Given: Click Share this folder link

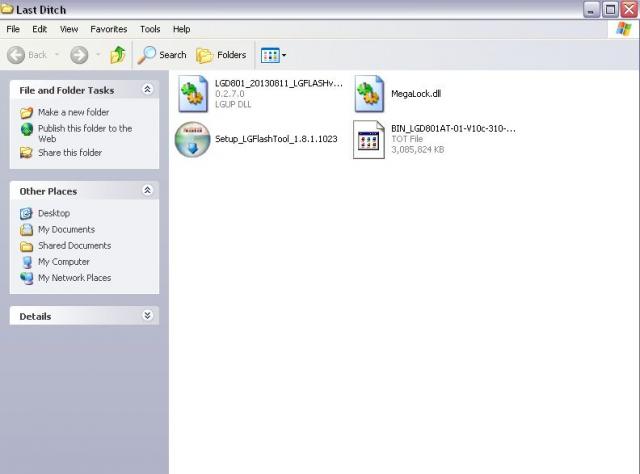Looking at the screenshot, I should tap(69, 153).
